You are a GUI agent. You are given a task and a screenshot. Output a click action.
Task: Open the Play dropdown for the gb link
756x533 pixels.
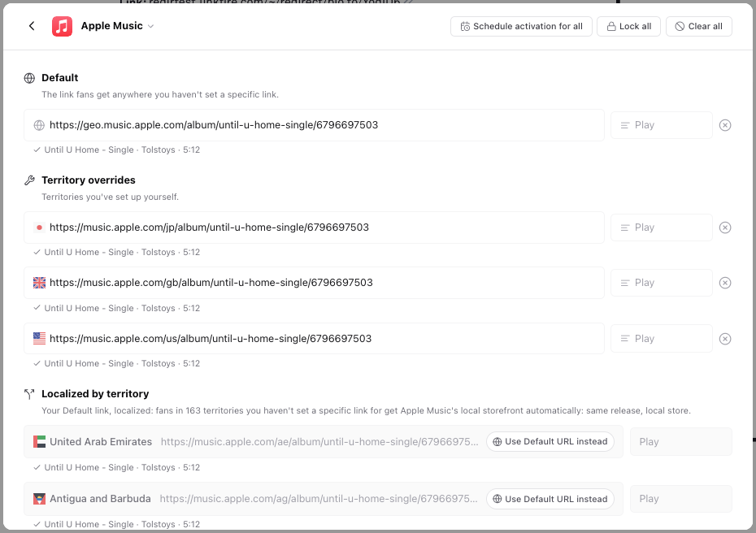click(x=662, y=283)
